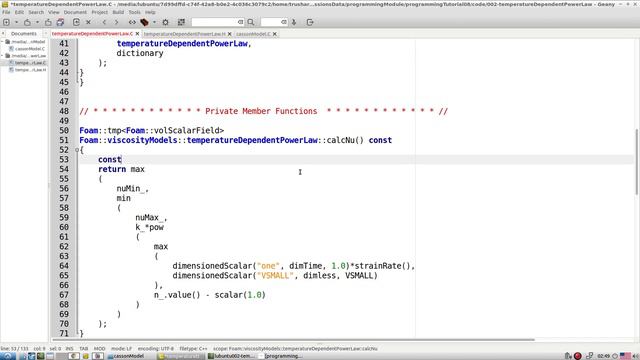This screenshot has width=640, height=360.
Task: Clear the go-to-line field
Action: (284, 22)
